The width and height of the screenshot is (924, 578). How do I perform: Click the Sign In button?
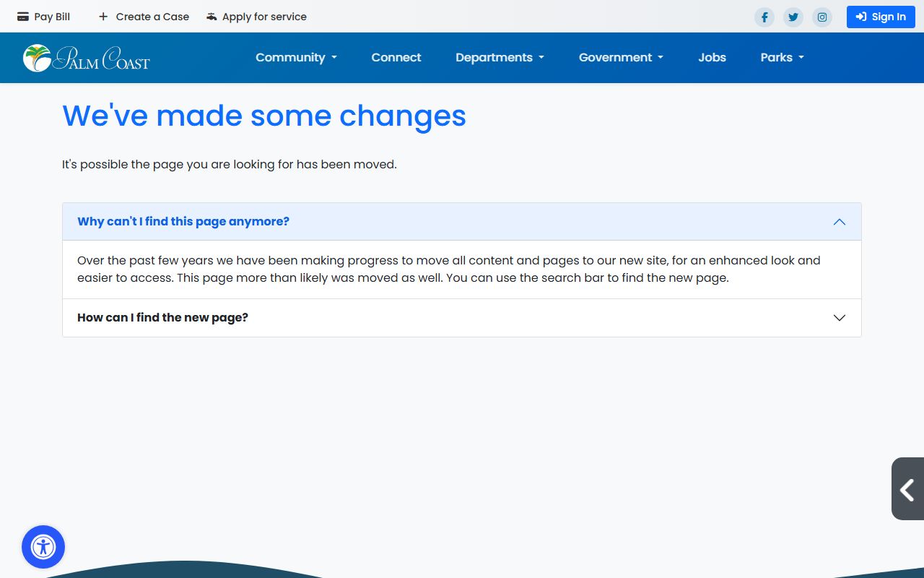[881, 17]
